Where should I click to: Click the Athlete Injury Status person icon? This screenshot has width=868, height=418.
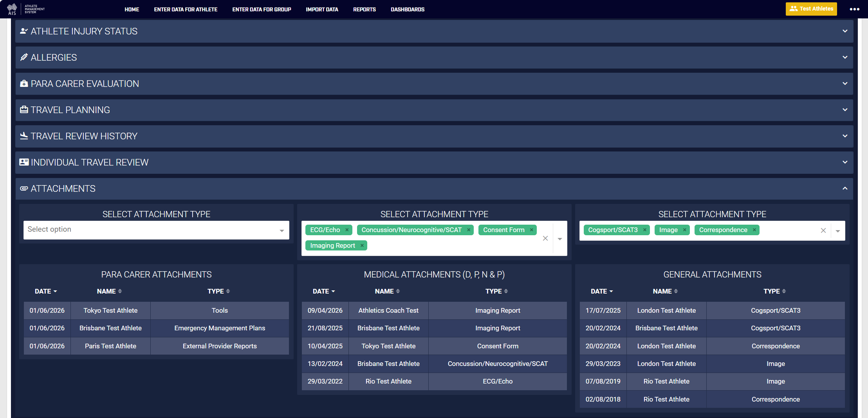point(24,31)
